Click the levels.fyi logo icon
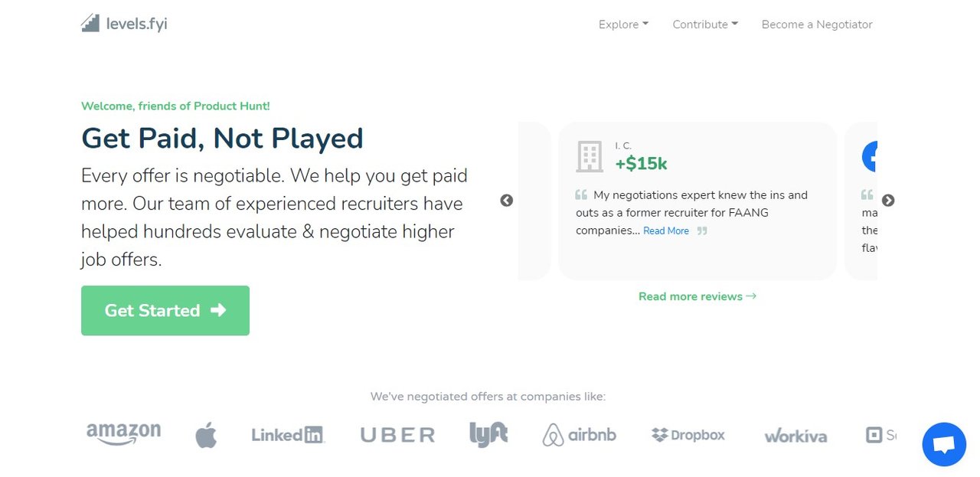Image resolution: width=980 pixels, height=477 pixels. click(90, 23)
